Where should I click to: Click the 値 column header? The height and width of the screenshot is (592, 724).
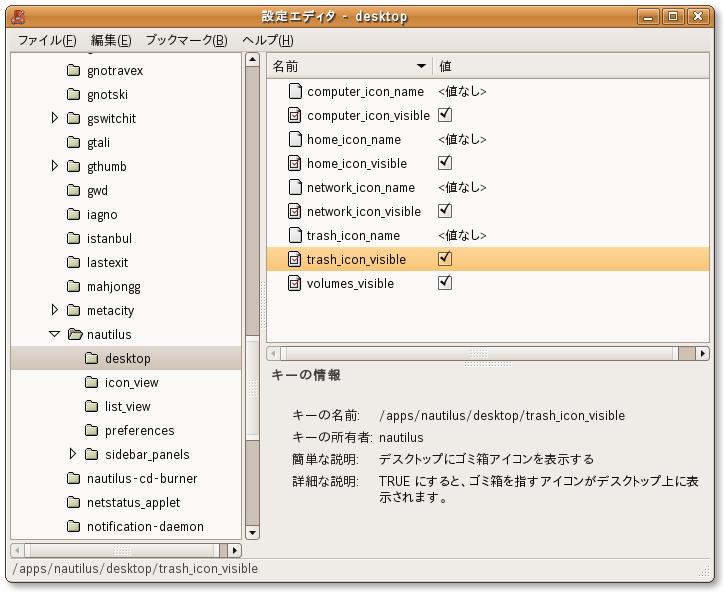pos(571,66)
